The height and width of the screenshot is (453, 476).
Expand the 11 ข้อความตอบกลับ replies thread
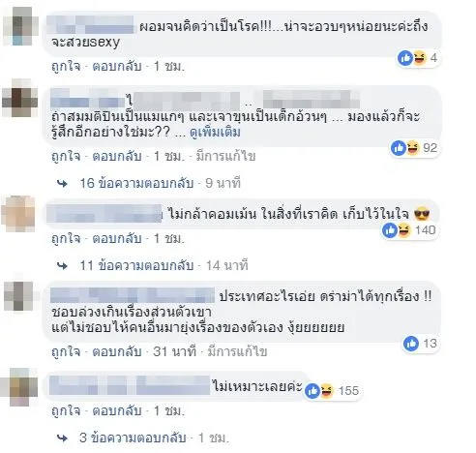[136, 265]
